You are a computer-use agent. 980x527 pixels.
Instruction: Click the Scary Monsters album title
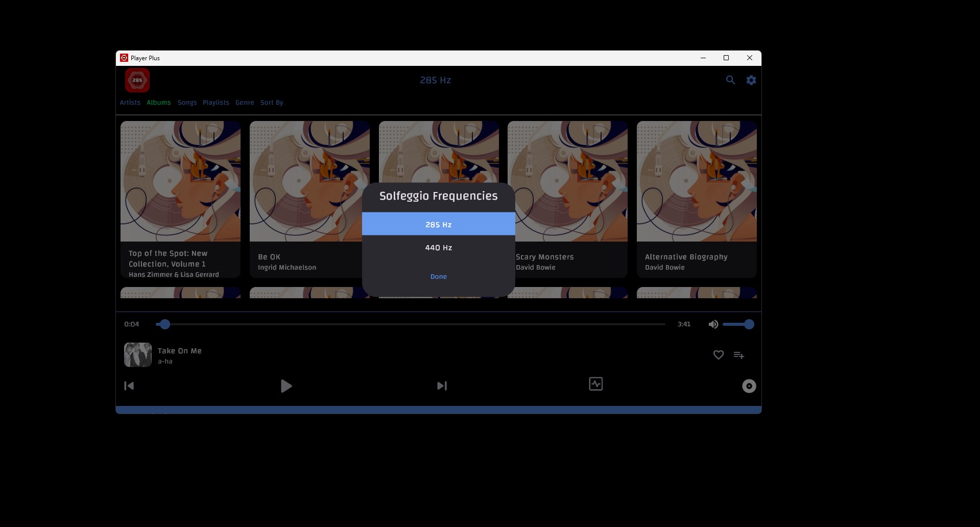tap(545, 257)
